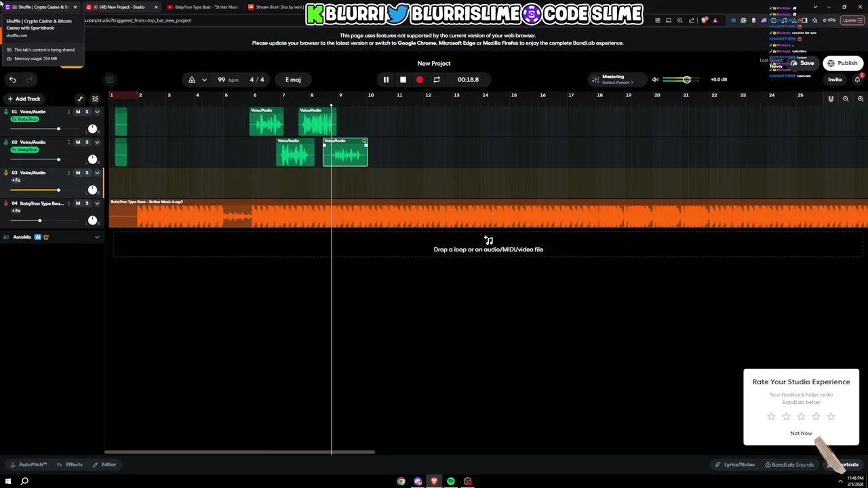This screenshot has width=868, height=488.
Task: Click the zoom out magnifier icon
Action: tap(846, 99)
